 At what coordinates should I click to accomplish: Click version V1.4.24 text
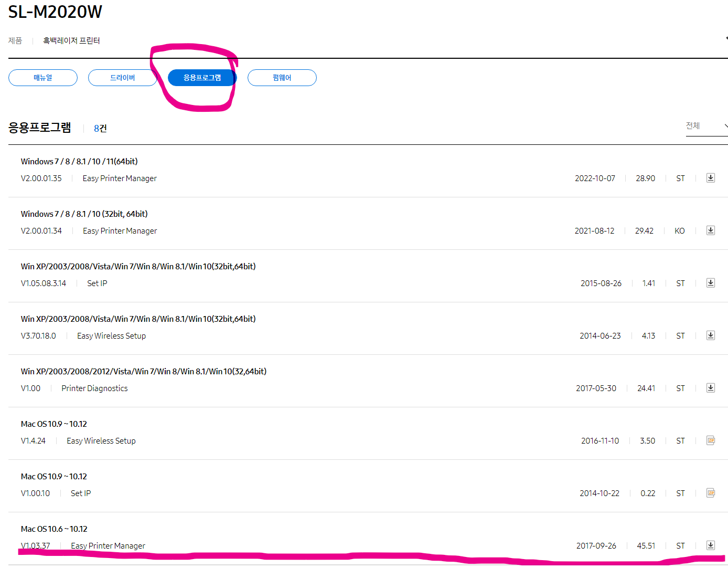(x=33, y=441)
